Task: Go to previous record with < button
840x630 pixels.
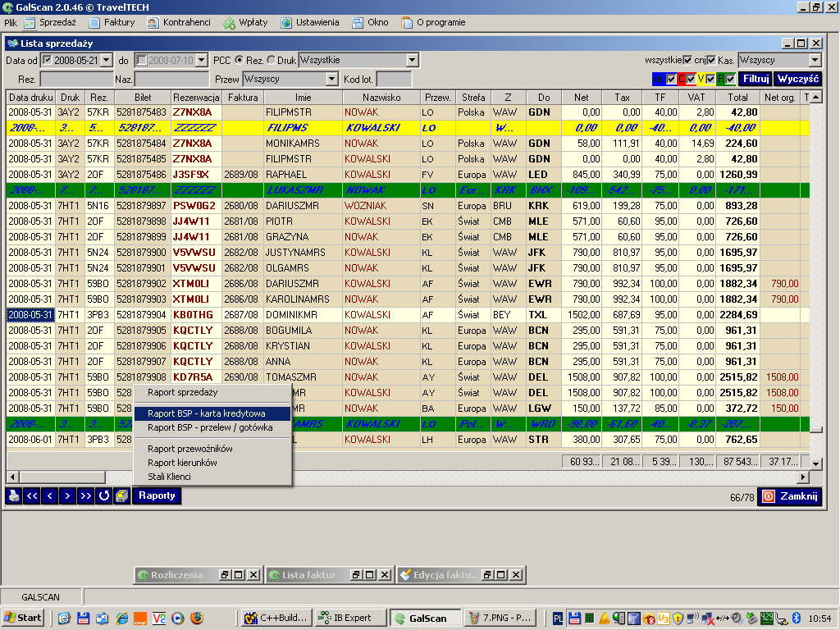Action: tap(50, 495)
